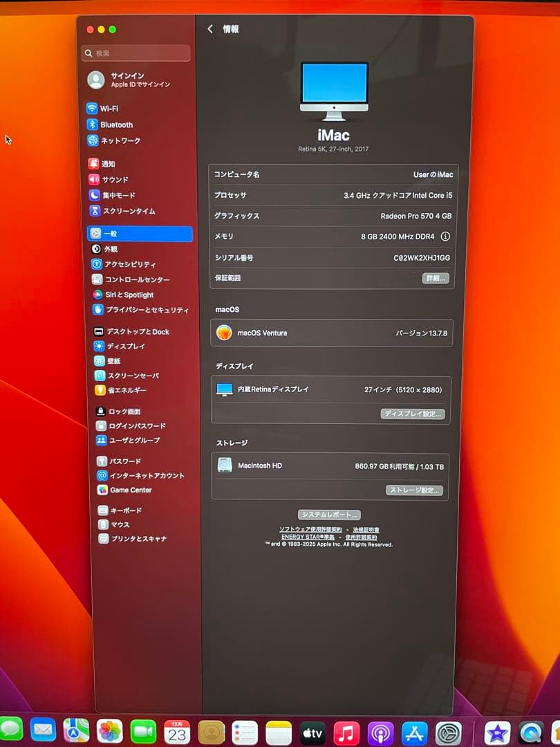
Task: Open 外観 (Appearance) settings
Action: click(x=112, y=248)
